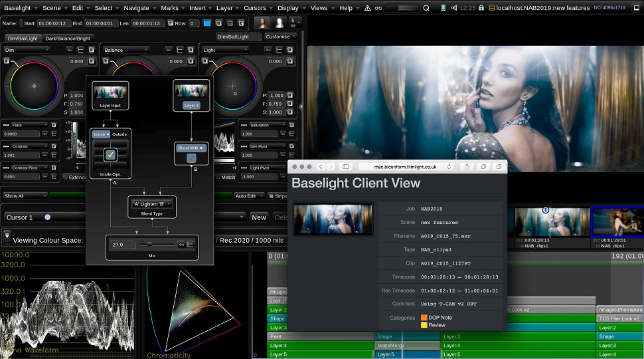
Task: Switch to the Dark/Balance/Bright tab
Action: point(68,39)
